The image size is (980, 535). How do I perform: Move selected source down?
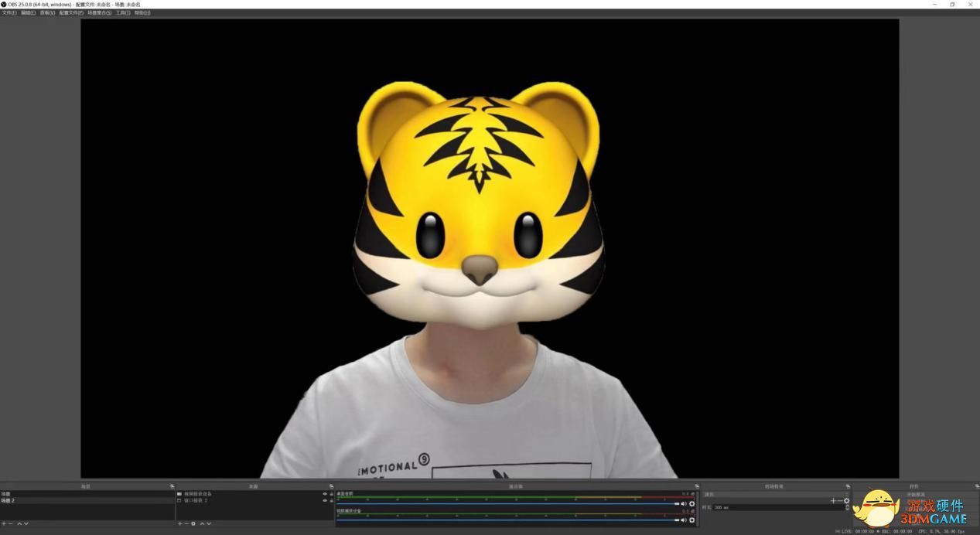[209, 523]
